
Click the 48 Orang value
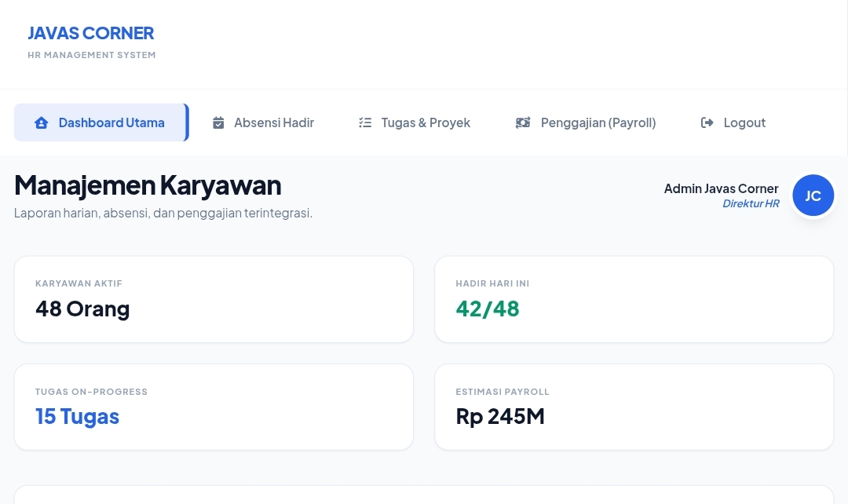click(x=82, y=309)
